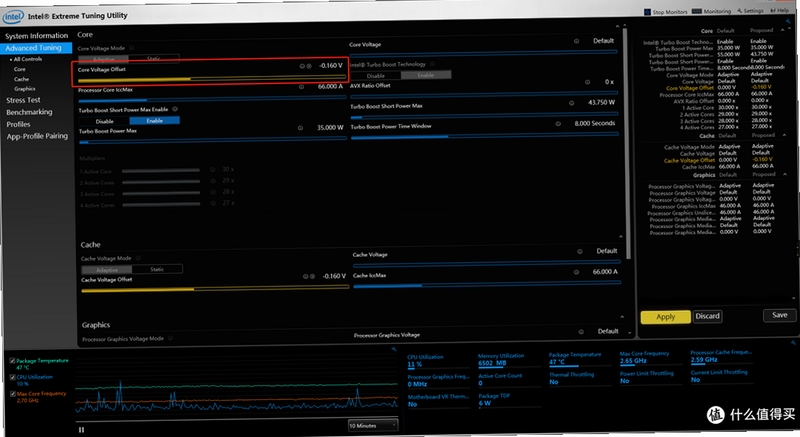Toggle the Package Temperature graph checkbox
Image resolution: width=800 pixels, height=437 pixels.
(x=12, y=361)
